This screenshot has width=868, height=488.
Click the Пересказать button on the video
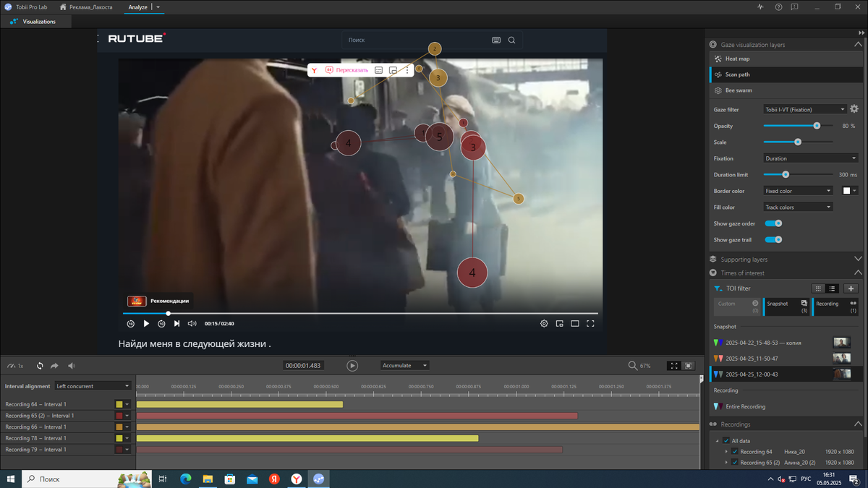click(x=347, y=70)
